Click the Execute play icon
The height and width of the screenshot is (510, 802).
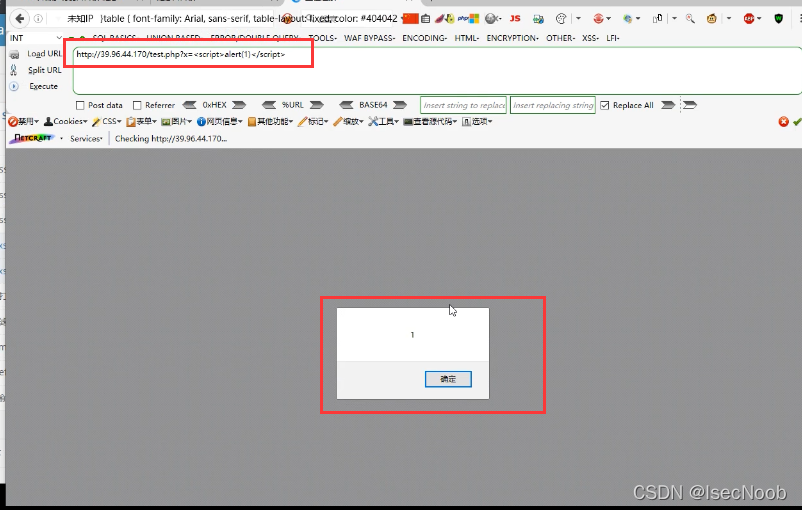click(x=14, y=86)
